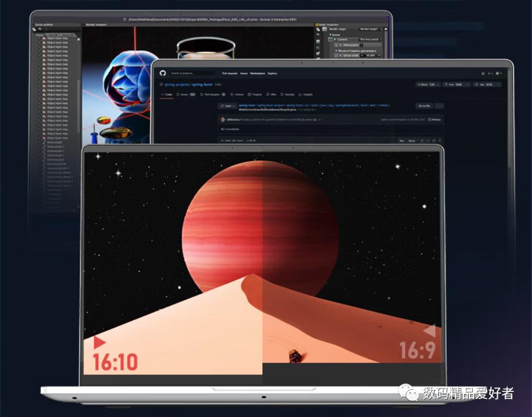532x417 pixels.
Task: Open the GitHub profile avatar menu
Action: coord(498,73)
